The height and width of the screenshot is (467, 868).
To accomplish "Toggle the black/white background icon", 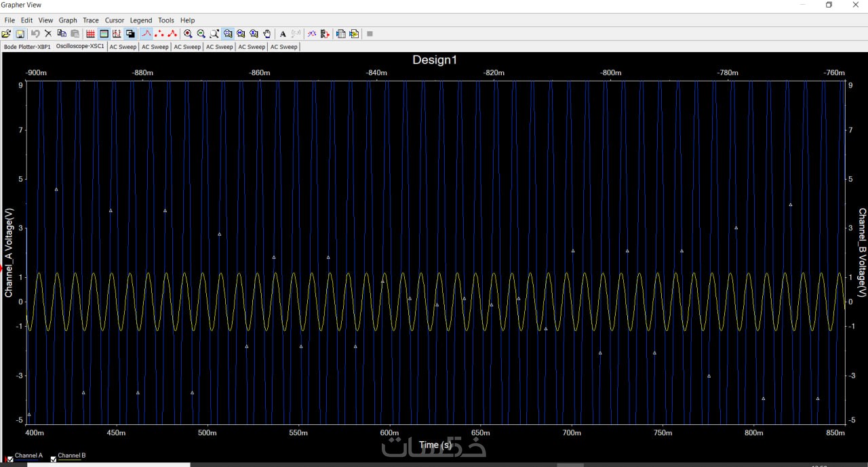I will point(130,33).
